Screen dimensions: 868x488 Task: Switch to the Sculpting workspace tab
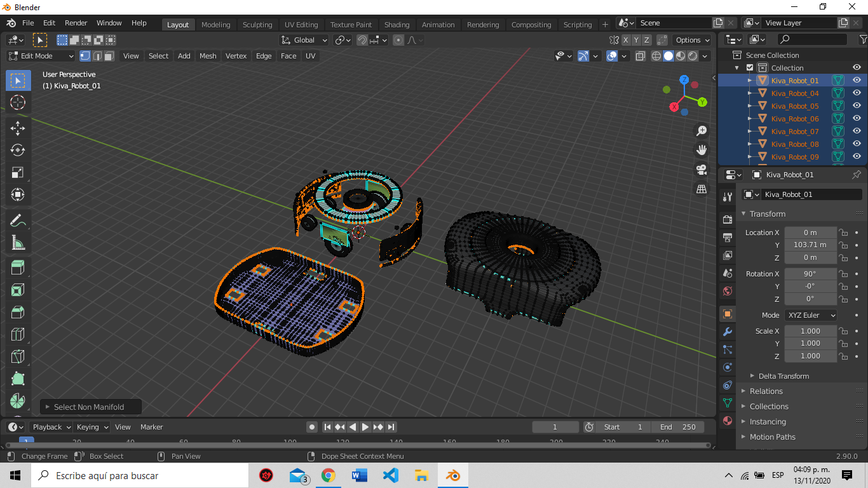point(257,25)
